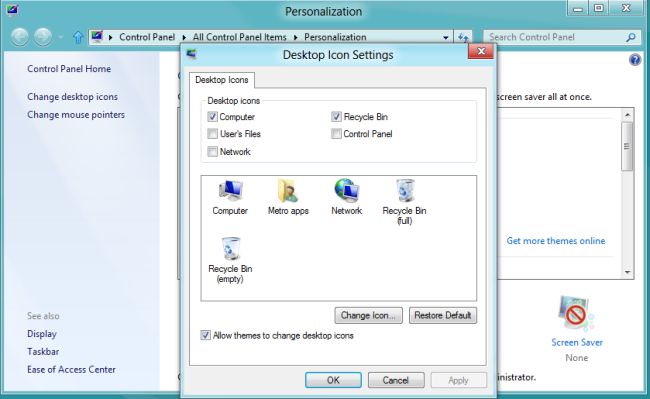Open the Screen Saver text link
The height and width of the screenshot is (399, 650).
[577, 342]
